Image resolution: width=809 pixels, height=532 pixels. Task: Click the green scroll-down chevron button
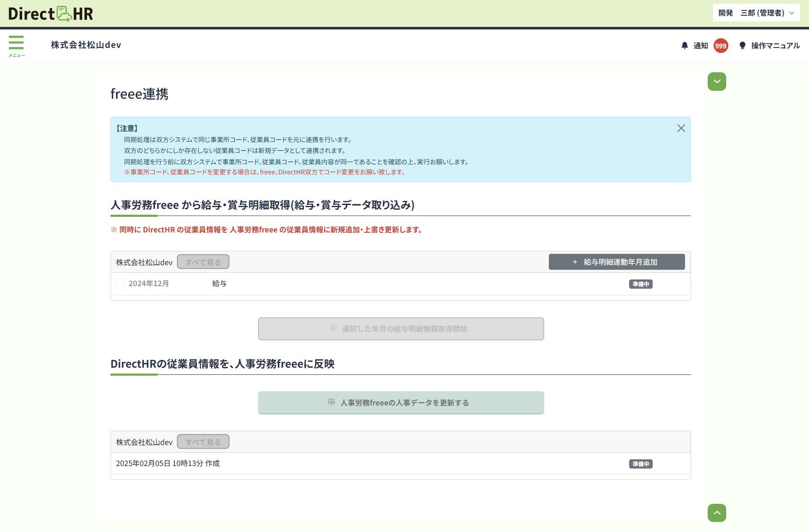717,82
